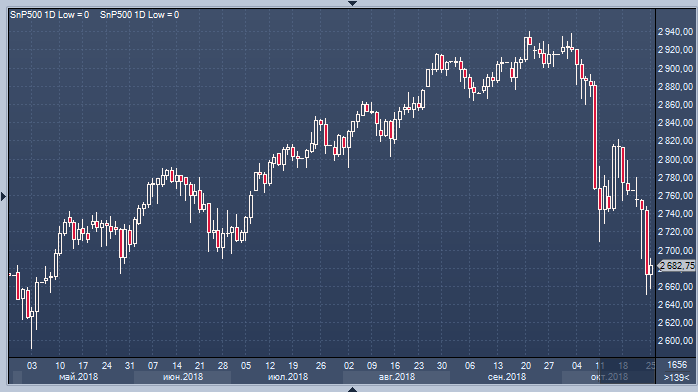Click the upward triangle at chart bottom edge
The image size is (698, 392).
(352, 389)
